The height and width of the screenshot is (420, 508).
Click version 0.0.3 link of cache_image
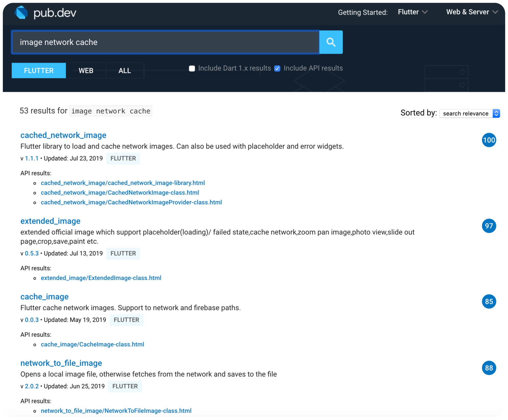click(x=32, y=320)
